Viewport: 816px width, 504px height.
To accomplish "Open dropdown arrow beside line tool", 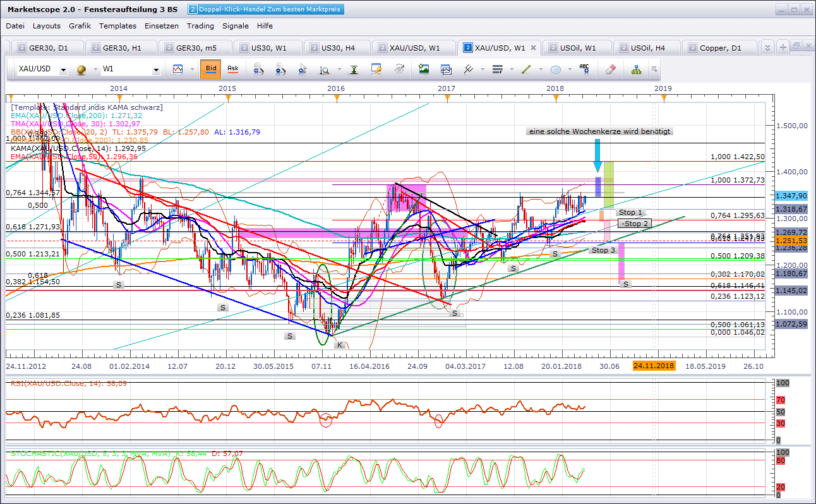I will (540, 69).
